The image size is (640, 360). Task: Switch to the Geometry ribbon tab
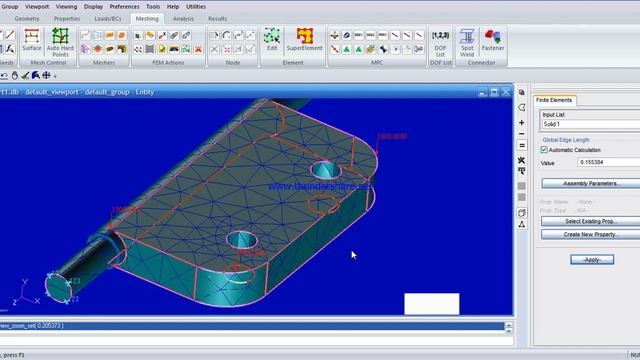tap(27, 19)
